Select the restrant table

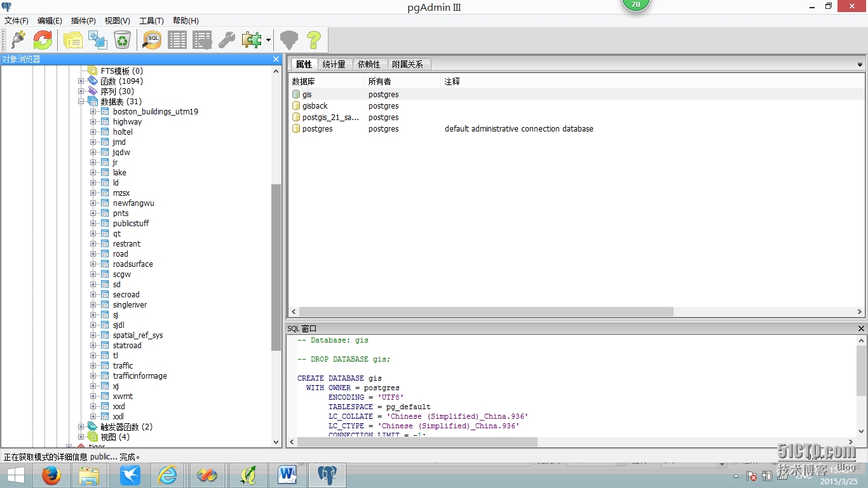[126, 244]
